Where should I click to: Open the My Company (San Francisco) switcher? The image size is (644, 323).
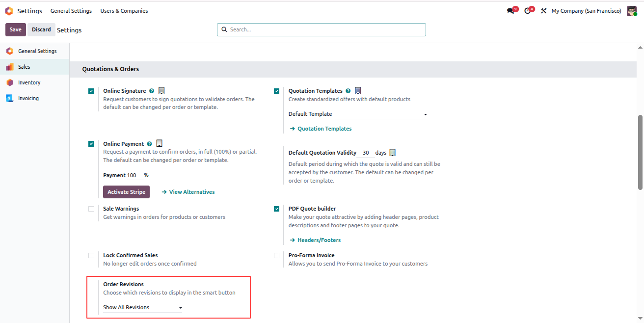pyautogui.click(x=586, y=11)
